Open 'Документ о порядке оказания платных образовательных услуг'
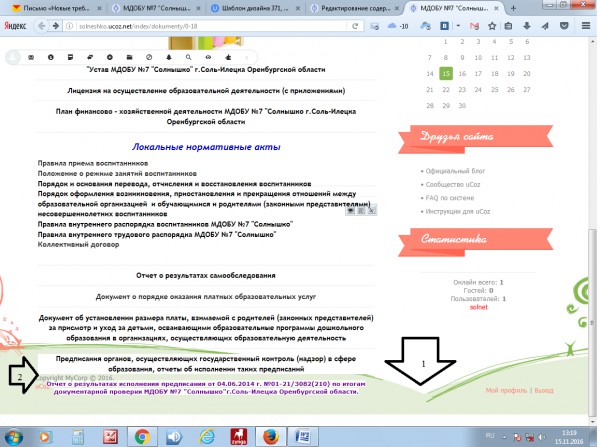This screenshot has width=600, height=447. 206,297
